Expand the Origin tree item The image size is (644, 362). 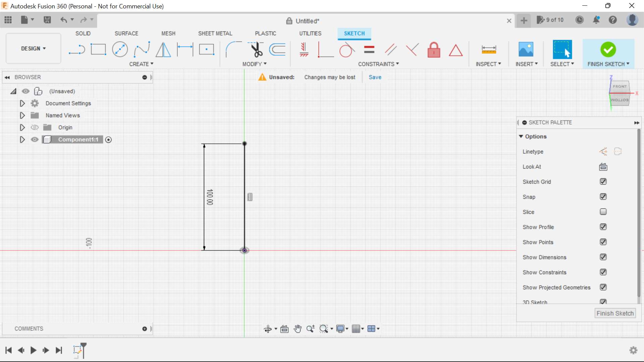[x=22, y=128]
